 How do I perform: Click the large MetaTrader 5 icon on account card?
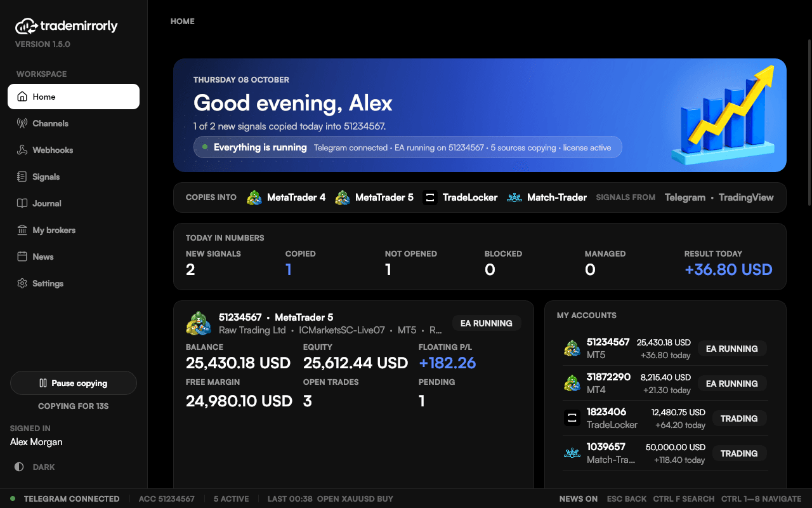pyautogui.click(x=199, y=323)
